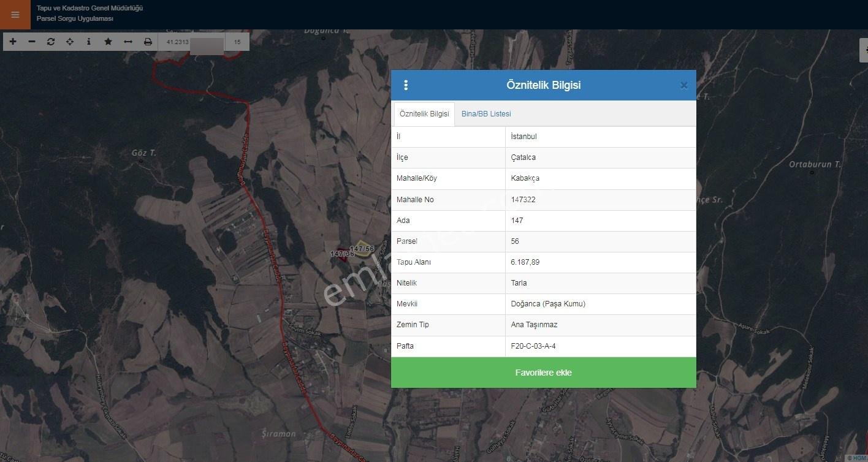Viewport: 868px width, 462px height.
Task: Click the parcel label 147/56 on map
Action: 362,249
